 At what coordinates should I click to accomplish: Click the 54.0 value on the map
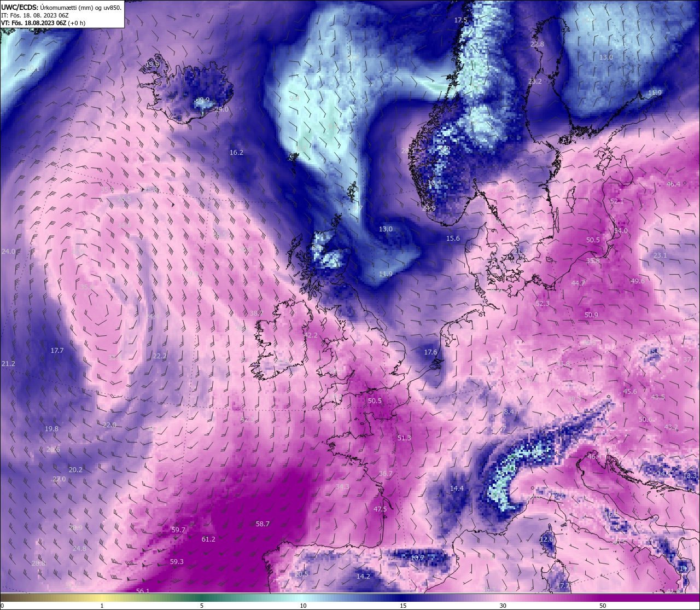[x=621, y=231]
